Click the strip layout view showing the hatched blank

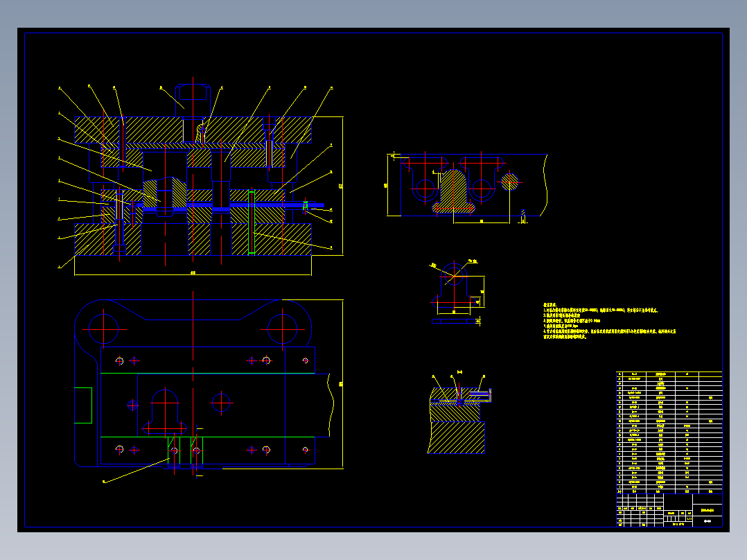point(467,187)
